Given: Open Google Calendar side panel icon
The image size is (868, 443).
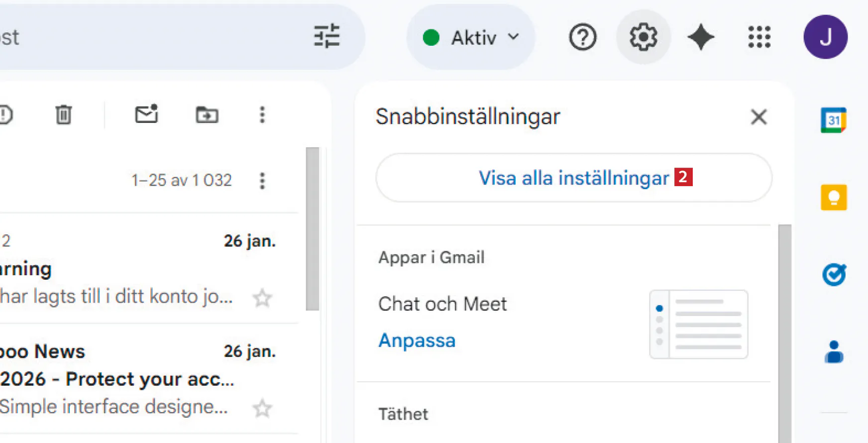Looking at the screenshot, I should click(x=834, y=120).
